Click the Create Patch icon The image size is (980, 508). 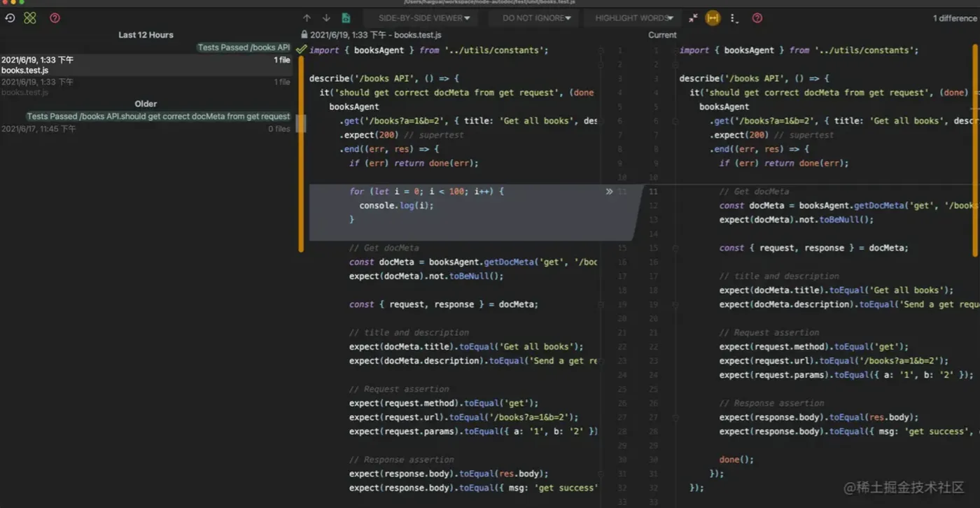coord(30,18)
